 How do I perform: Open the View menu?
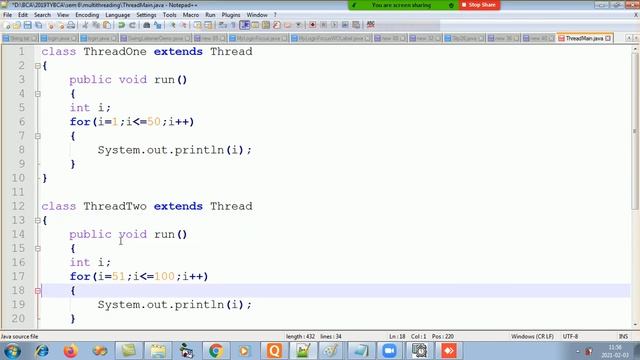[63, 15]
